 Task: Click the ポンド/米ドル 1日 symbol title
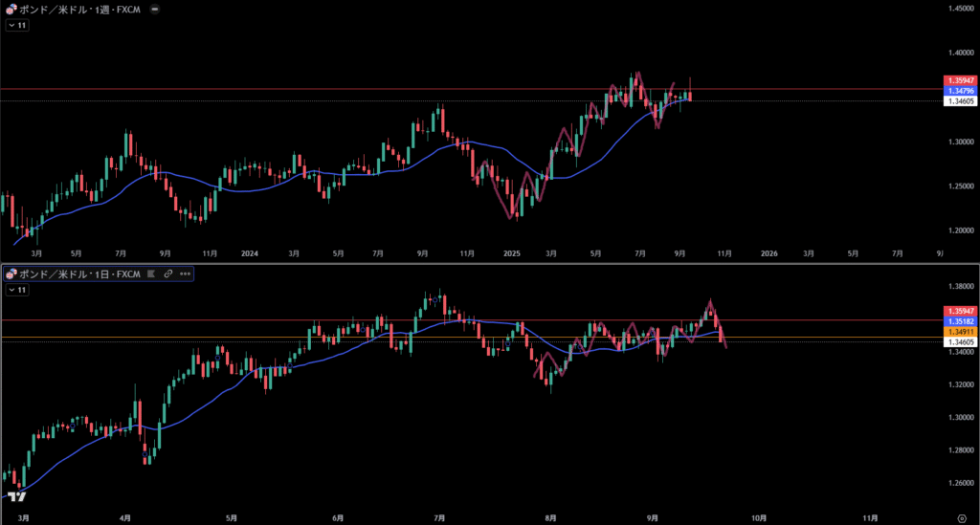[x=80, y=274]
